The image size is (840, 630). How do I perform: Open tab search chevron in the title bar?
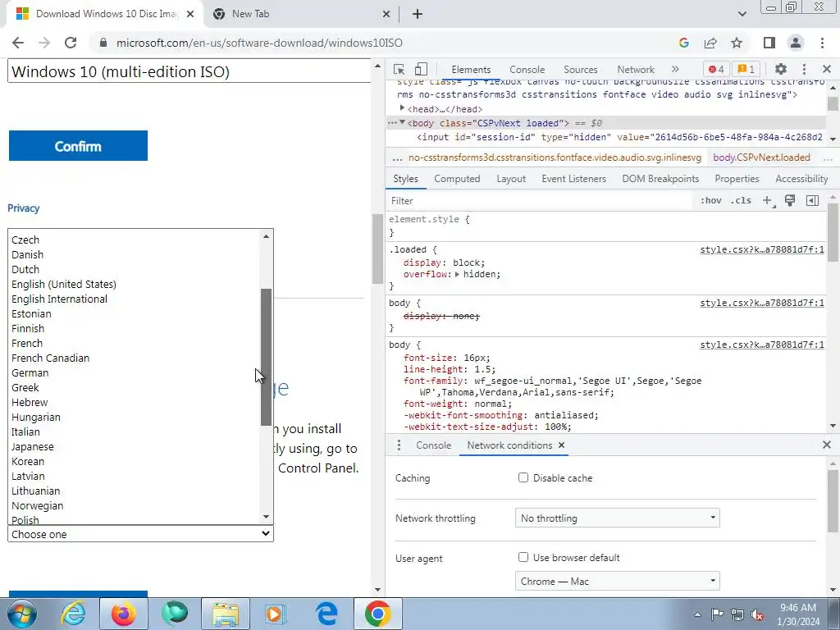[742, 14]
